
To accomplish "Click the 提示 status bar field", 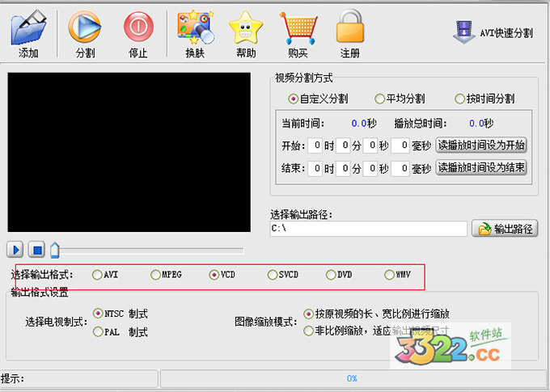I will [79, 379].
